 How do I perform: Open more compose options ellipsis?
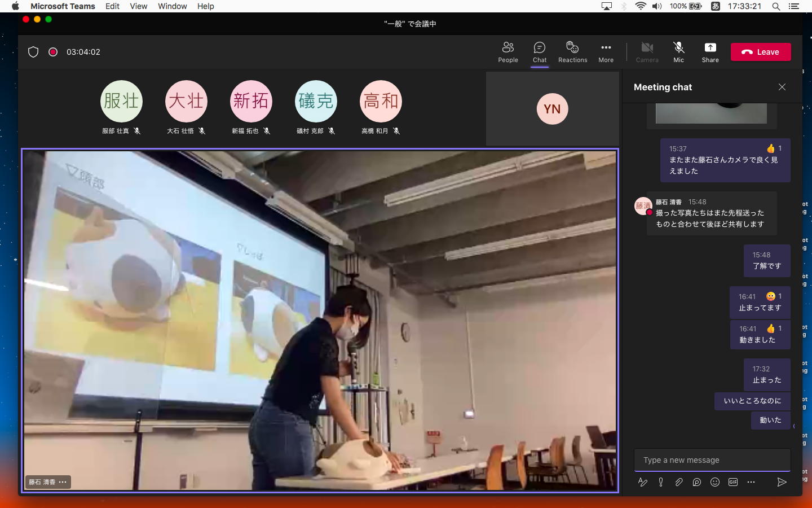point(751,482)
